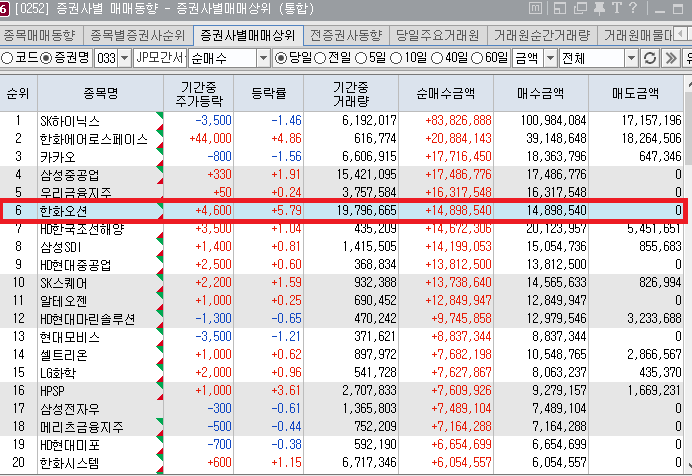Select the 한화오션 stock name
Image resolution: width=692 pixels, height=476 pixels.
(x=64, y=211)
